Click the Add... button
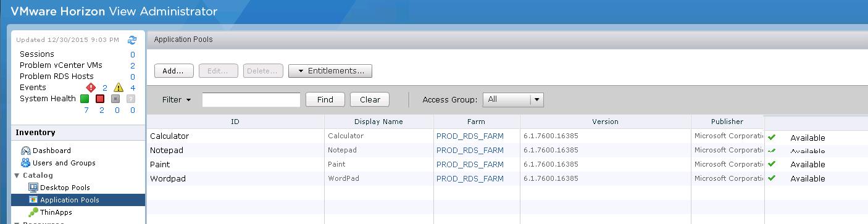 pyautogui.click(x=173, y=71)
